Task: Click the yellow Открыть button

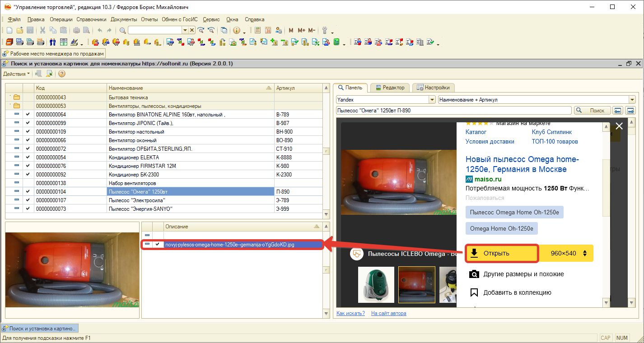Action: click(502, 253)
